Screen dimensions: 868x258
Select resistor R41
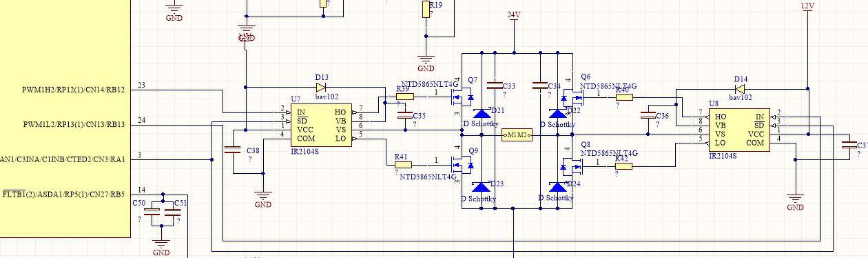pyautogui.click(x=404, y=165)
